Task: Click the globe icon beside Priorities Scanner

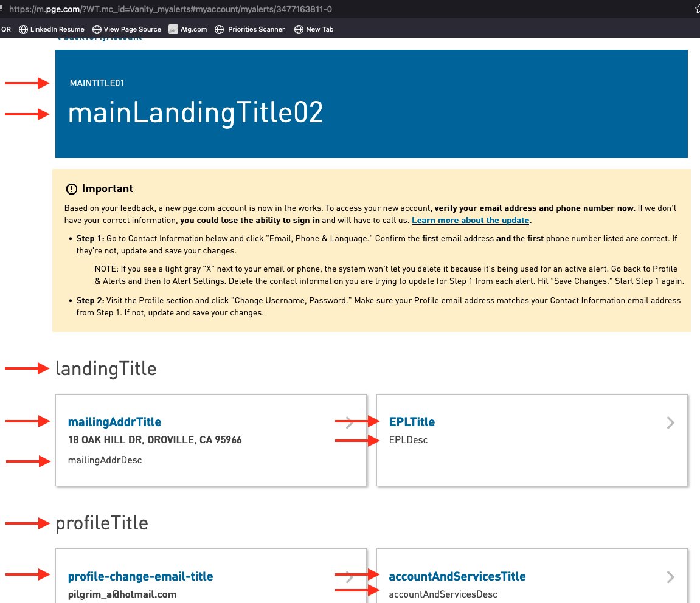Action: click(x=219, y=29)
